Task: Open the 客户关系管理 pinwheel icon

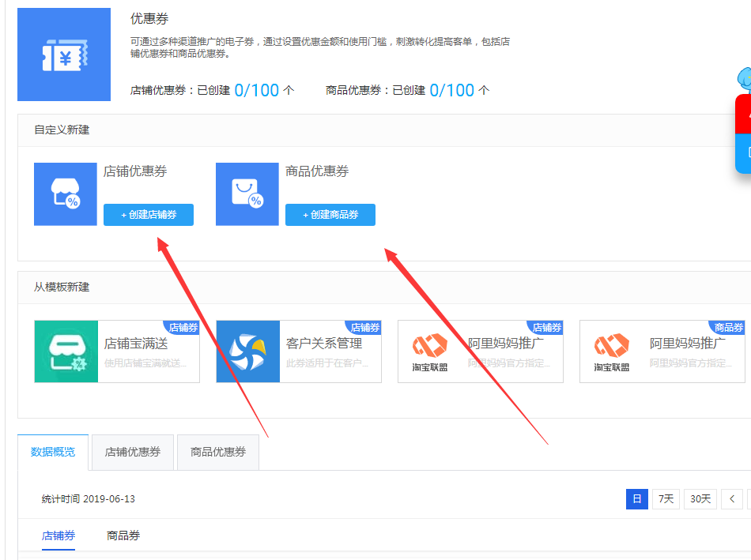Action: [x=248, y=351]
